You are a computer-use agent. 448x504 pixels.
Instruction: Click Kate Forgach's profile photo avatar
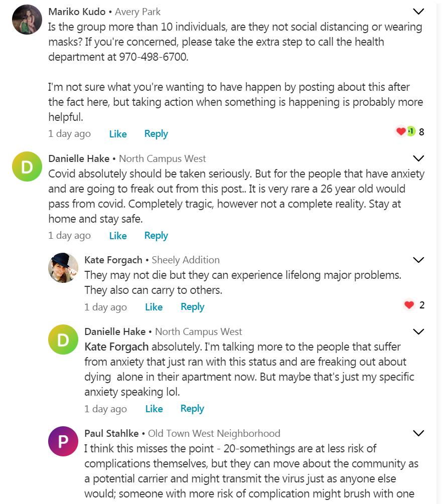pyautogui.click(x=63, y=268)
